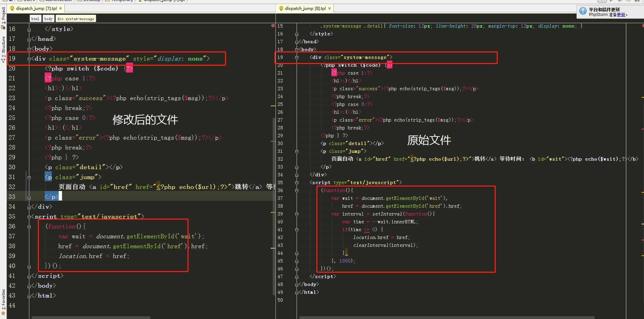The width and height of the screenshot is (644, 319).
Task: Click '<p class="error">' line in left editor
Action: tap(133, 138)
